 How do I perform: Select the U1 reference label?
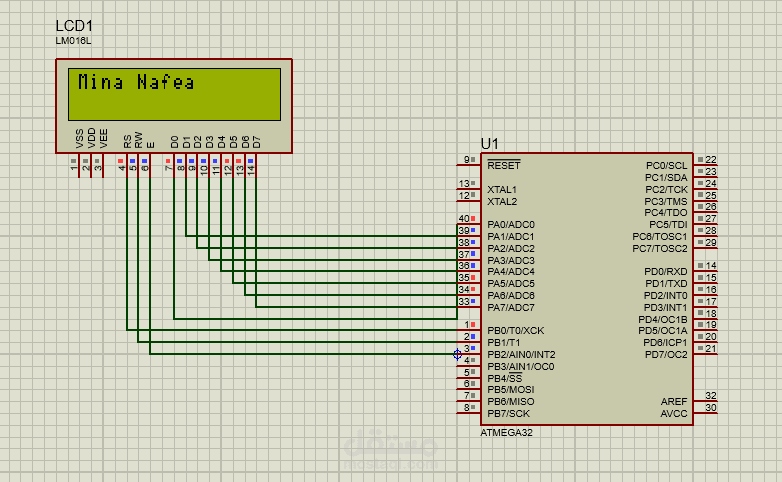tap(489, 144)
